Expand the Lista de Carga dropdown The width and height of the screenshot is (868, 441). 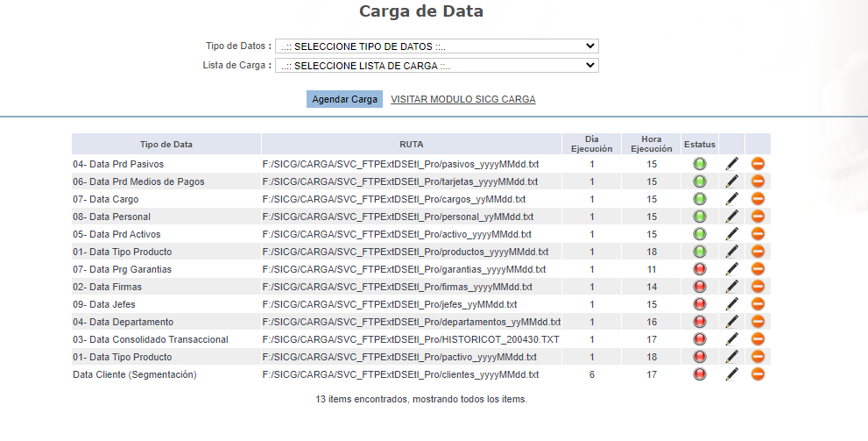(x=436, y=65)
